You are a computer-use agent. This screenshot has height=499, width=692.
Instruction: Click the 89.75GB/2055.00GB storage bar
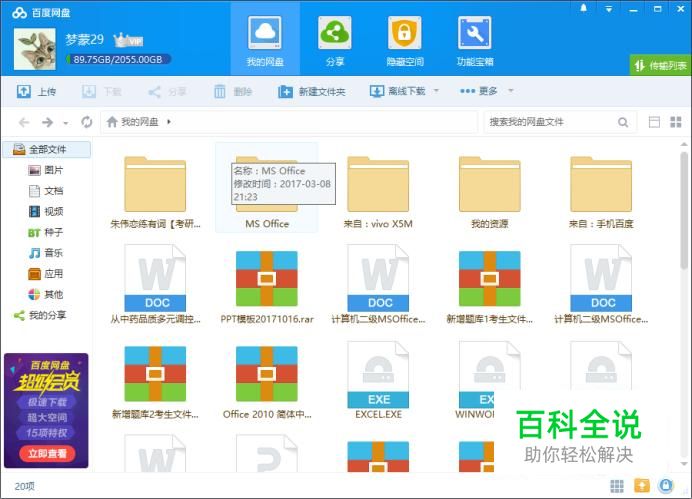tap(117, 59)
